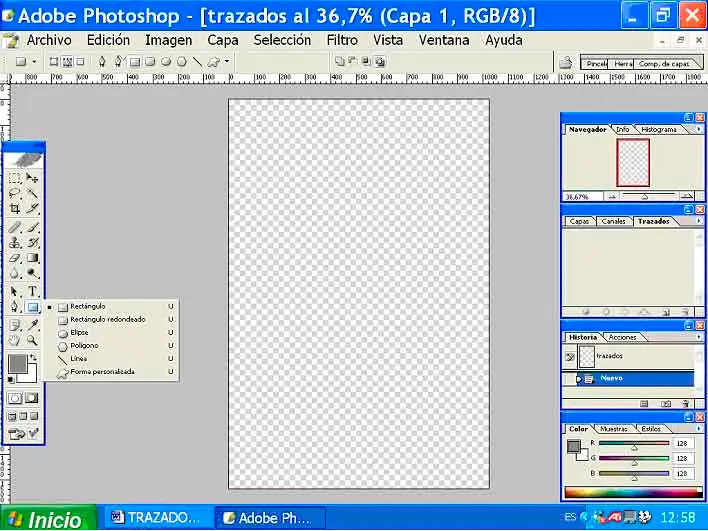The width and height of the screenshot is (708, 531).
Task: Select the Hand tool
Action: point(15,340)
